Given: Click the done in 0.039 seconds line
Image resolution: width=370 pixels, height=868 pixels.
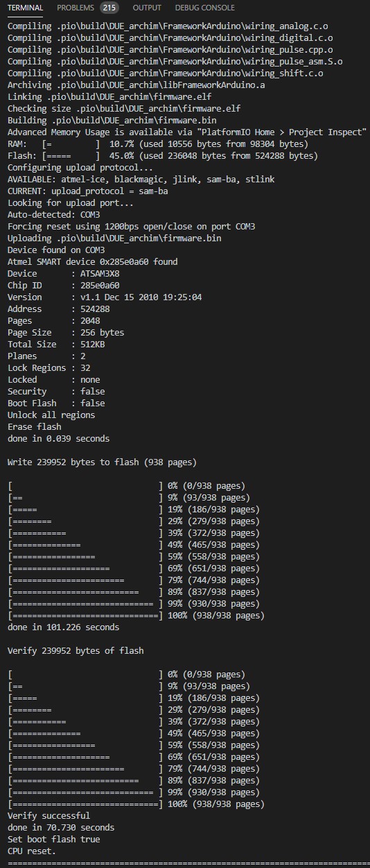Looking at the screenshot, I should pyautogui.click(x=58, y=439).
